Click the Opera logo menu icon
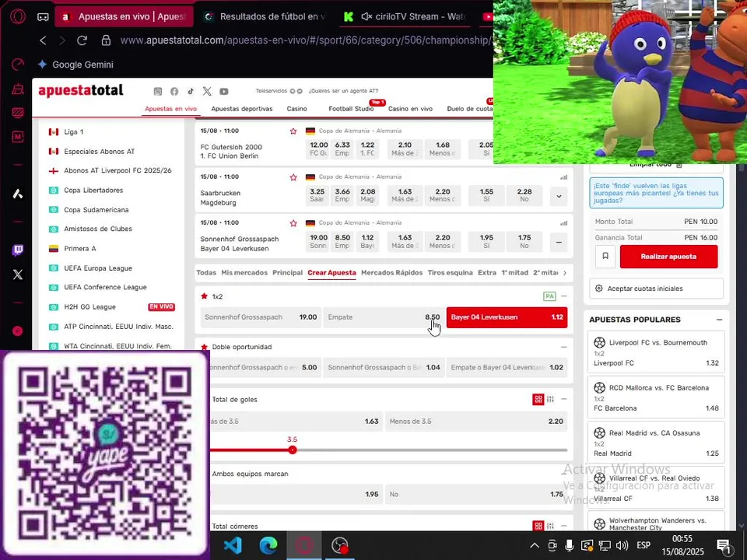747x560 pixels. (x=18, y=16)
